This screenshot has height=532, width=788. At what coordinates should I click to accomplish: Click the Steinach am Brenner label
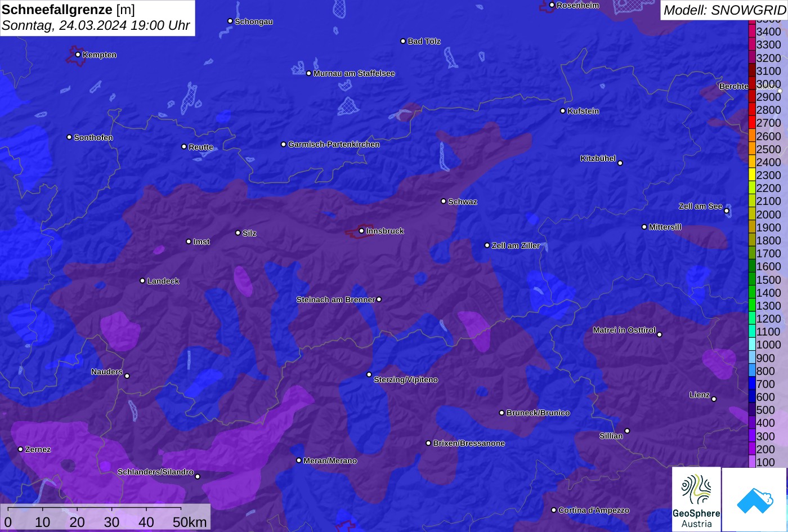tap(335, 299)
